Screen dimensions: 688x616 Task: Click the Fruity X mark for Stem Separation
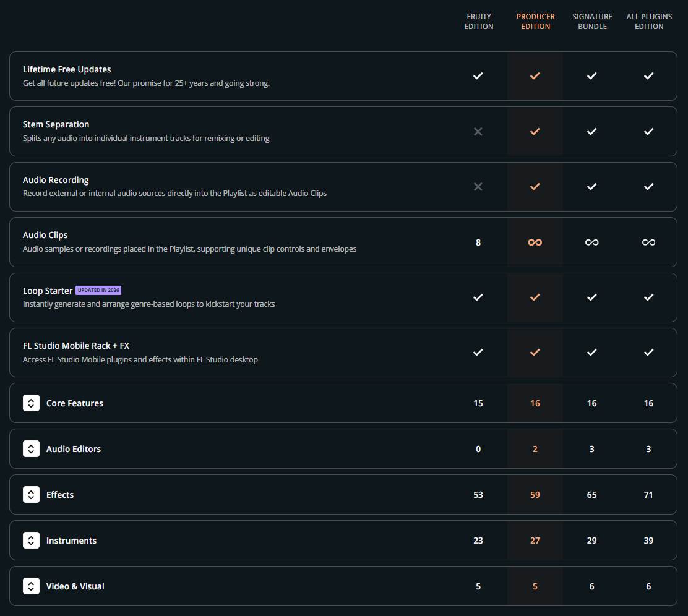tap(478, 132)
